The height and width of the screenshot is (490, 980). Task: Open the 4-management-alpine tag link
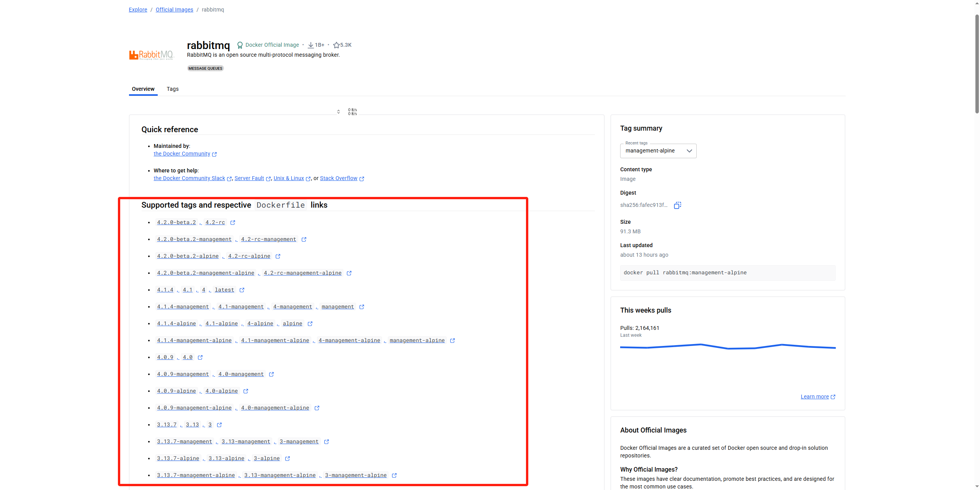coord(349,341)
